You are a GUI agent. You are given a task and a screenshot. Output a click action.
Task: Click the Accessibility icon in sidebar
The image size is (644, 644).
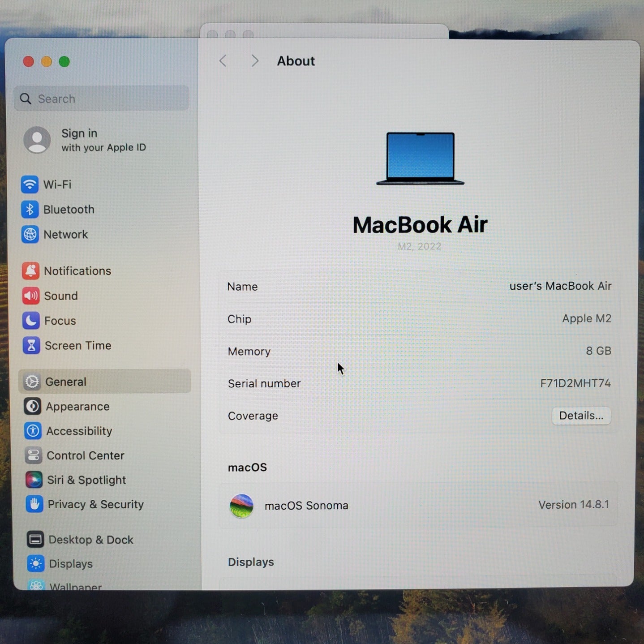point(33,431)
